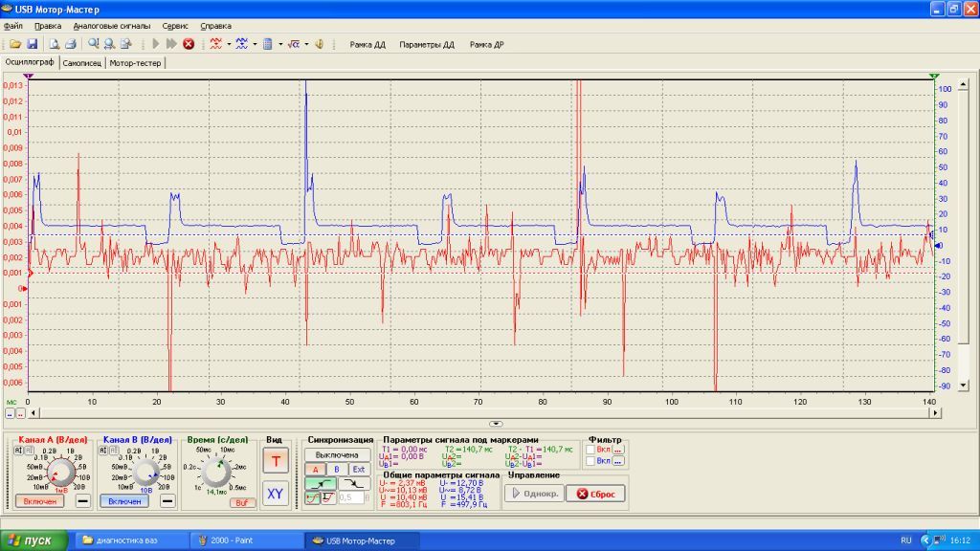
Task: Open the 'Аналоговые сигналы' menu
Action: click(112, 26)
